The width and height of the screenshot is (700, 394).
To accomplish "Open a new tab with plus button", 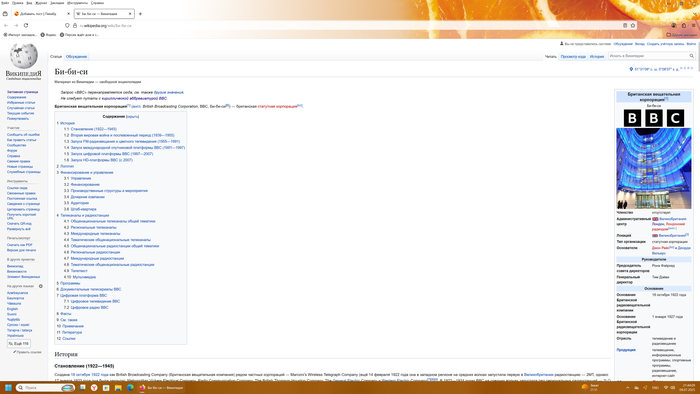I will tap(140, 14).
